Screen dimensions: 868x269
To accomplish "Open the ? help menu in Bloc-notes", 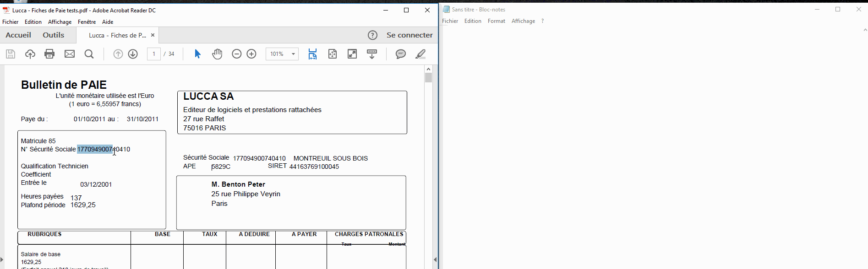I will pos(542,21).
